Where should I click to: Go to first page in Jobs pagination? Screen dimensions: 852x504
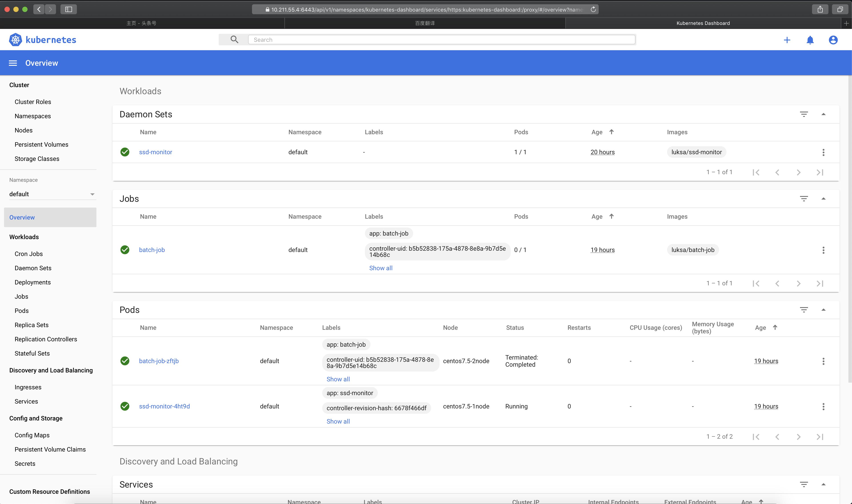pos(756,284)
